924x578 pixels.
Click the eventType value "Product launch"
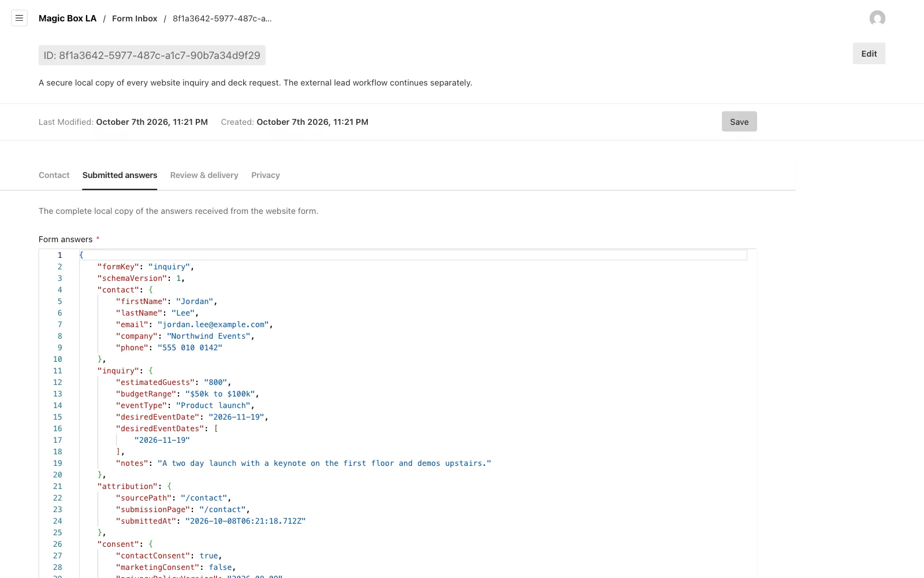(x=213, y=405)
